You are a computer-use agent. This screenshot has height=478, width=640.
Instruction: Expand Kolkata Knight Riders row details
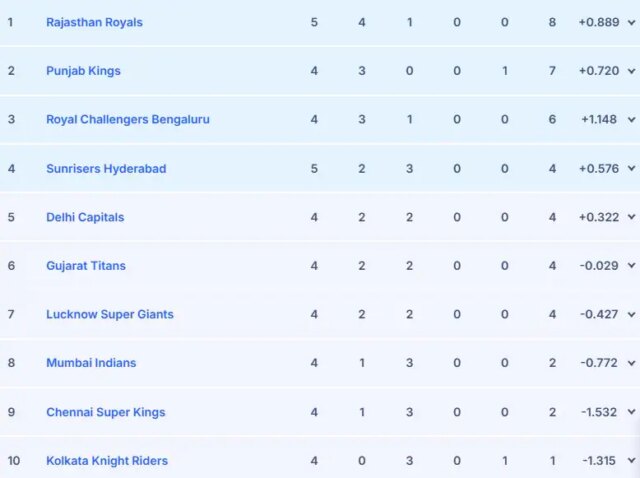[631, 461]
